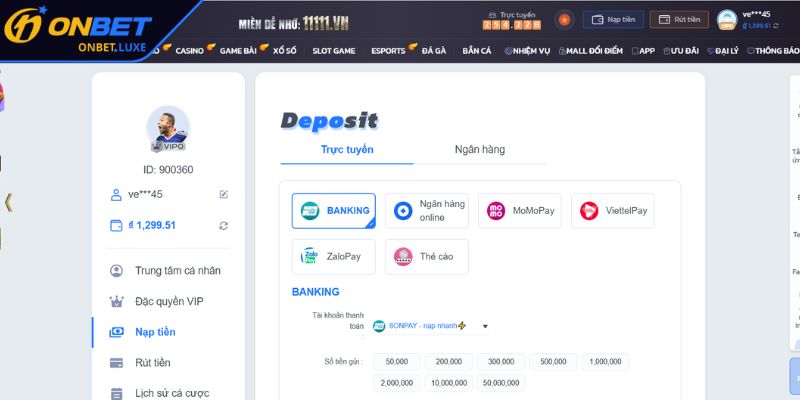Open the SLOT GAME menu
800x400 pixels.
click(x=334, y=51)
